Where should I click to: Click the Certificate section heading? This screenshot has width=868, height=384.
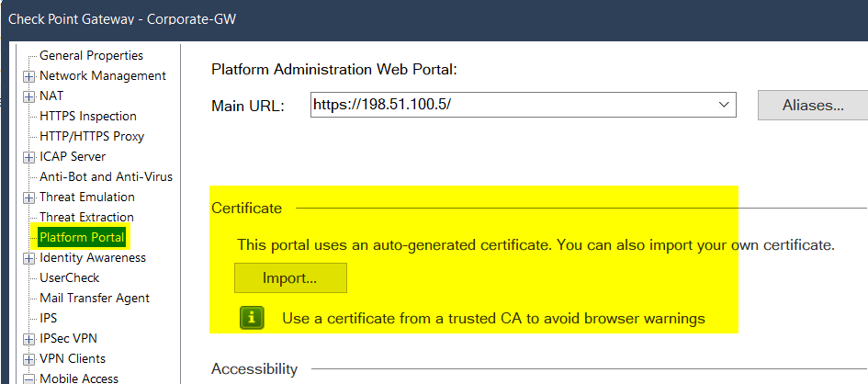click(x=247, y=209)
